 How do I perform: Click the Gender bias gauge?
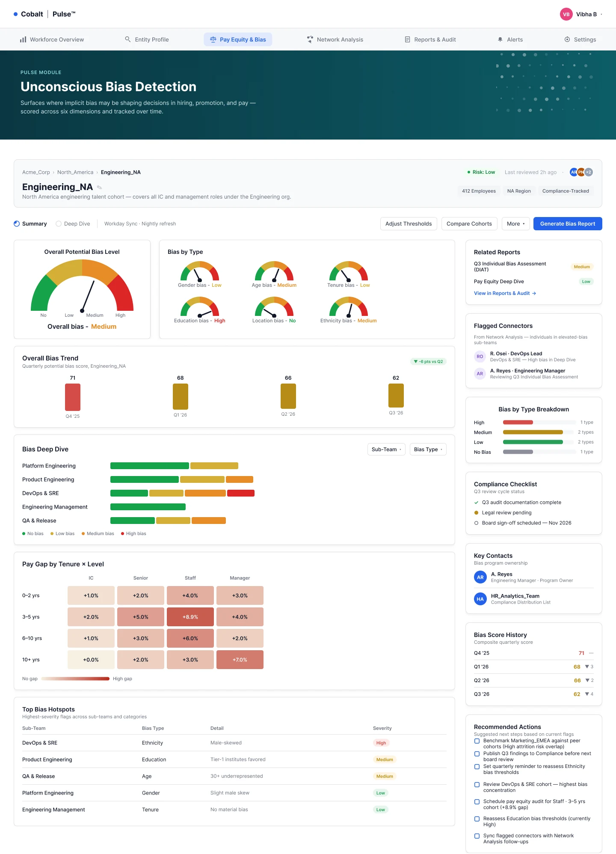(x=200, y=271)
